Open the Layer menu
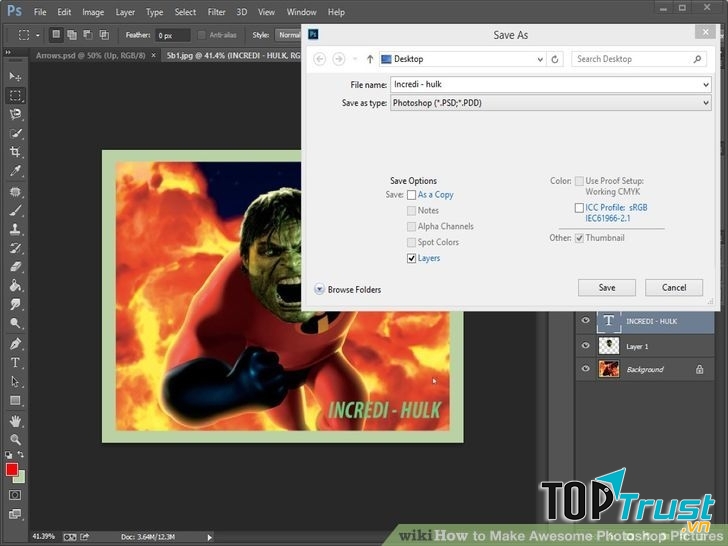Viewport: 728px width, 546px height. click(x=125, y=12)
